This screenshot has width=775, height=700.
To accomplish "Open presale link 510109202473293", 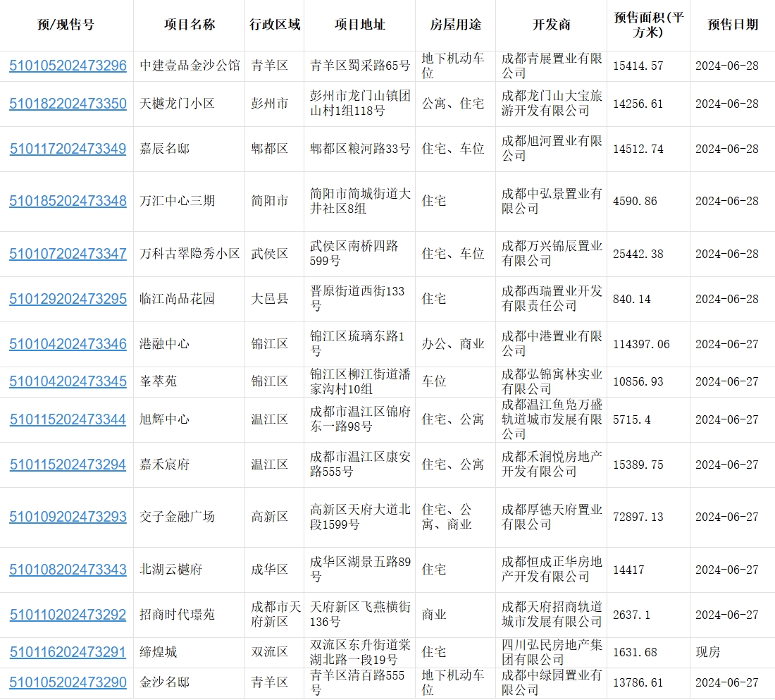I will pos(68,517).
